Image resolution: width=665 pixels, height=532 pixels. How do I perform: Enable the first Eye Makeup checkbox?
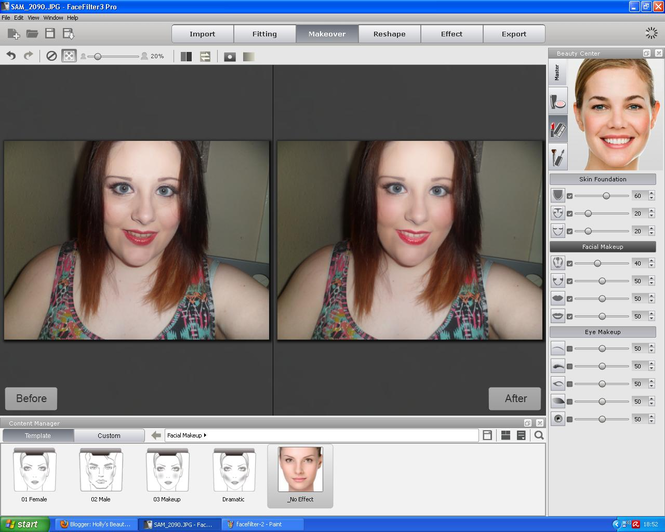(570, 349)
